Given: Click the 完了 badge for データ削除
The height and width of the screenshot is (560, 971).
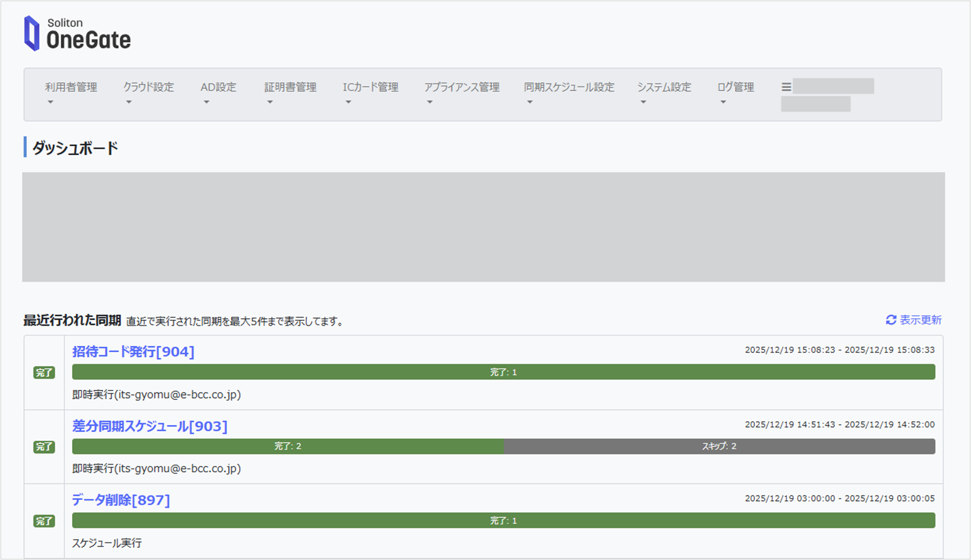Looking at the screenshot, I should [x=44, y=521].
